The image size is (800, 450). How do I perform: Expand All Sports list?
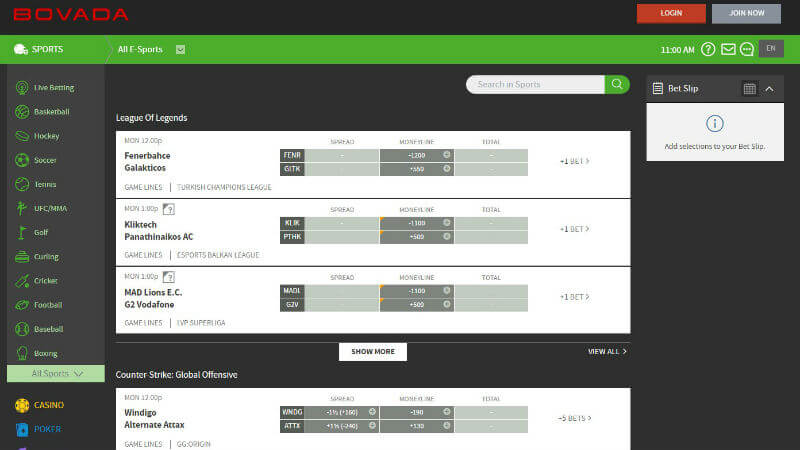pyautogui.click(x=56, y=373)
